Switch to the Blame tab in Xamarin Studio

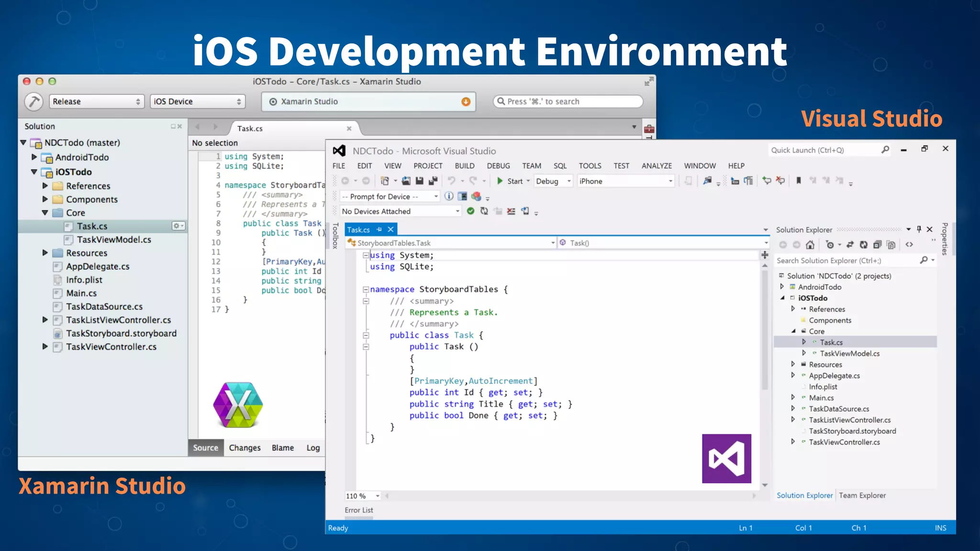[x=283, y=448]
